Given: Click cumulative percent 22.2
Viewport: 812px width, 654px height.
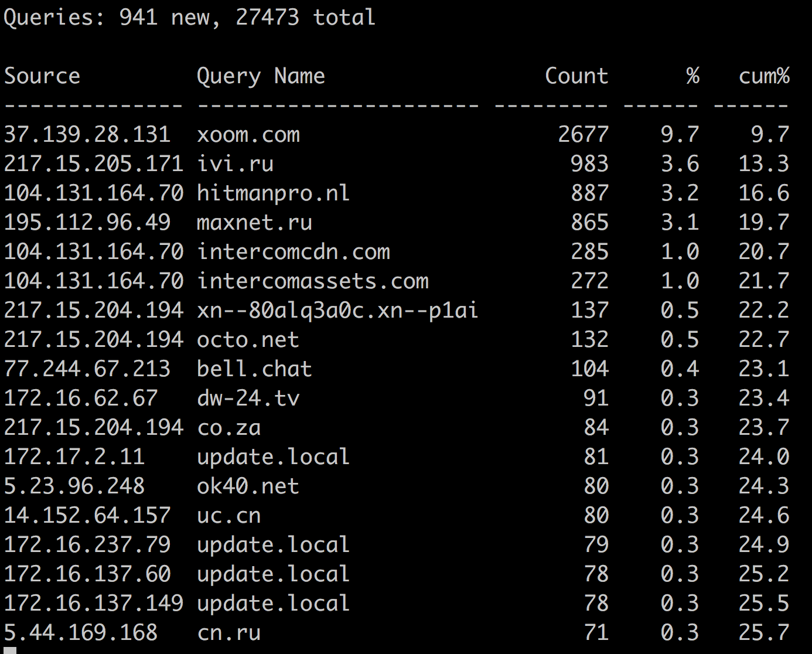Looking at the screenshot, I should coord(764,311).
